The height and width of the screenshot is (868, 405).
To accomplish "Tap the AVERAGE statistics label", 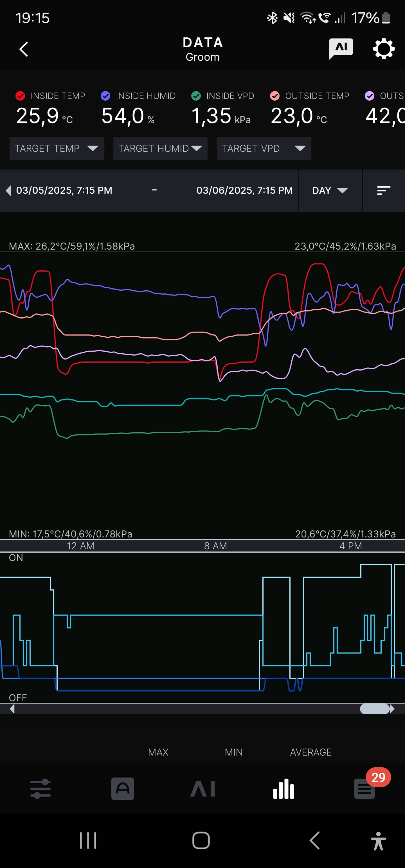I will (310, 752).
